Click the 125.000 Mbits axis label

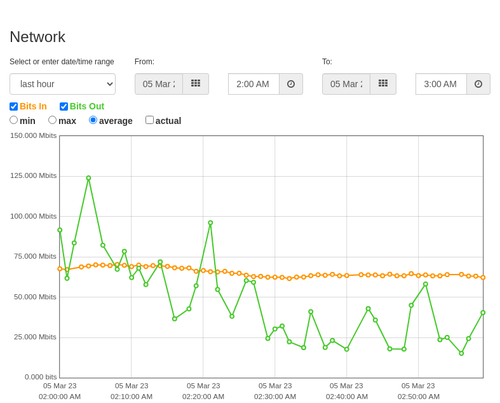[x=33, y=176]
